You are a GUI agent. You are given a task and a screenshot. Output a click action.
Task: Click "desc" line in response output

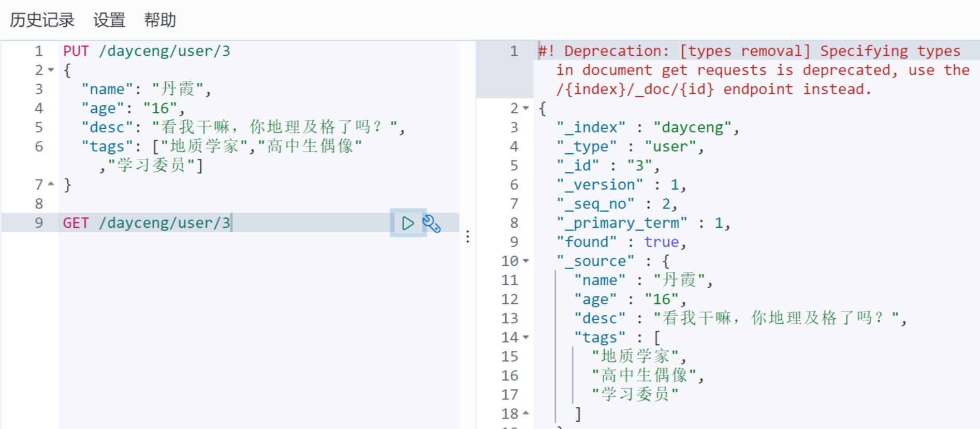point(741,318)
